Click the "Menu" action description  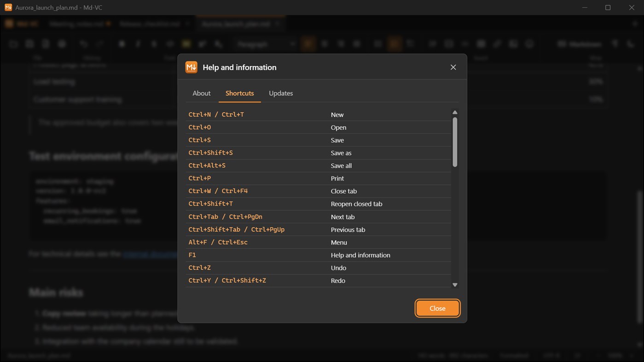339,242
